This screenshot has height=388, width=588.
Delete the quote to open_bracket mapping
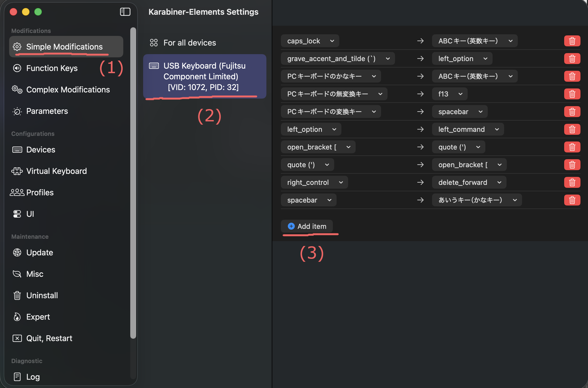tap(572, 165)
